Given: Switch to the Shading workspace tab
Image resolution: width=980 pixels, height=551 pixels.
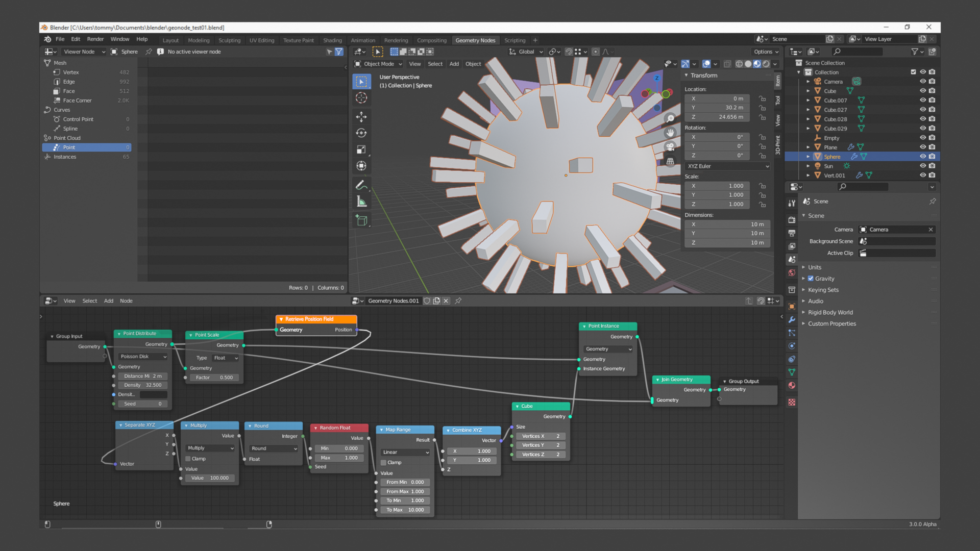Looking at the screenshot, I should [332, 40].
